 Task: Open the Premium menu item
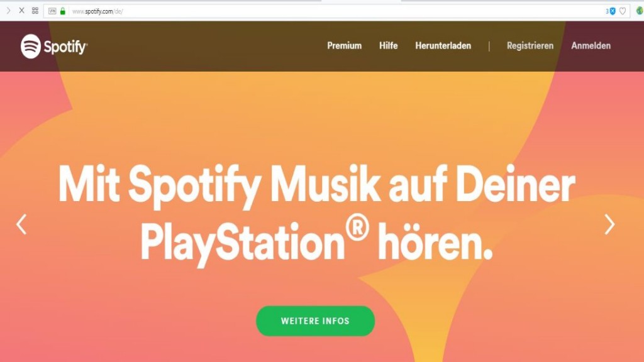coord(344,45)
